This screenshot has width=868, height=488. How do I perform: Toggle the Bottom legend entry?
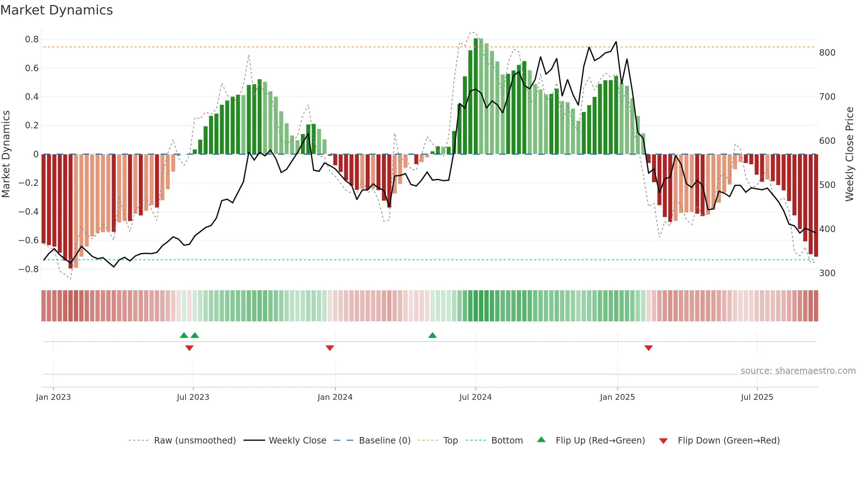pos(494,440)
